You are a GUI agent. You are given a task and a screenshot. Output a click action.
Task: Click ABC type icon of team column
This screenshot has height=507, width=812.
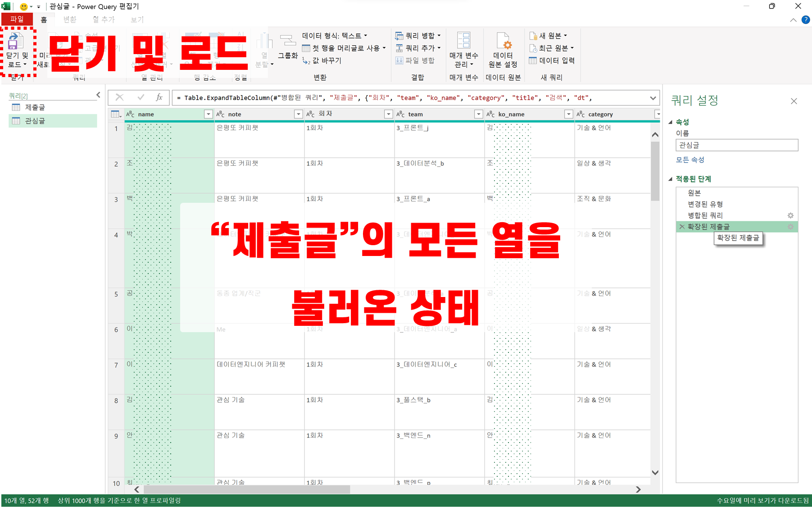(x=400, y=114)
